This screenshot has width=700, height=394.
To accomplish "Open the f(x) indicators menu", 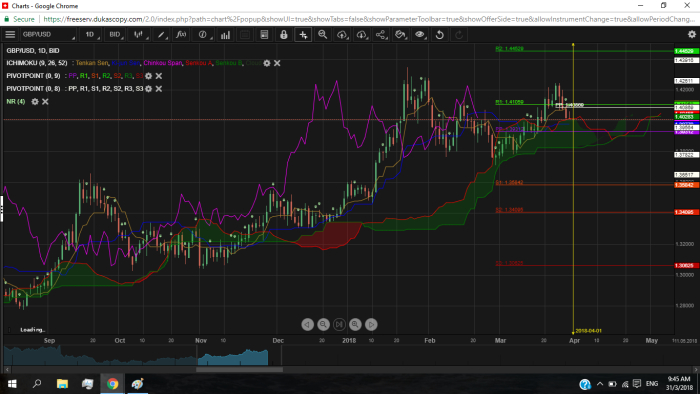I will click(x=181, y=34).
